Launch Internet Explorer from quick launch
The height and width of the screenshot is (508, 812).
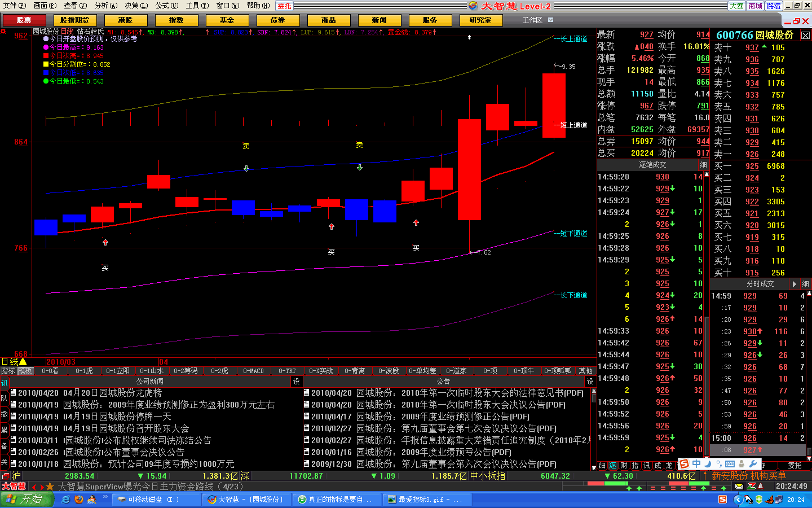[66, 500]
